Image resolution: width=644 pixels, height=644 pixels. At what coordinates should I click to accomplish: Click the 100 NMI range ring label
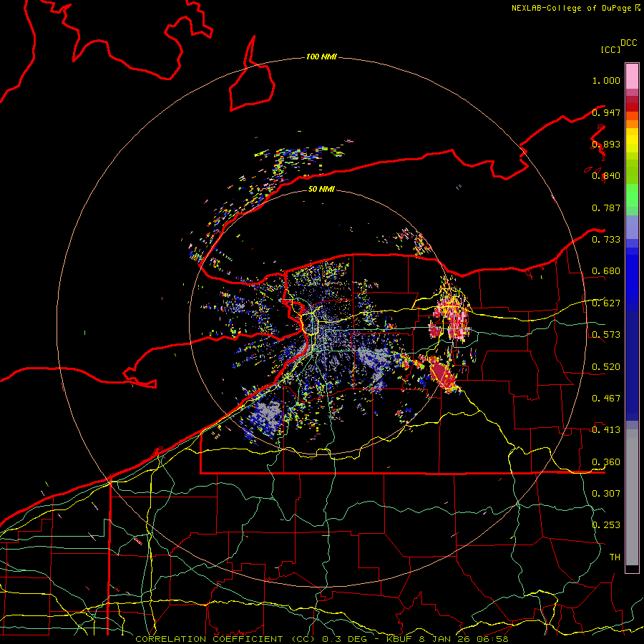pos(321,57)
